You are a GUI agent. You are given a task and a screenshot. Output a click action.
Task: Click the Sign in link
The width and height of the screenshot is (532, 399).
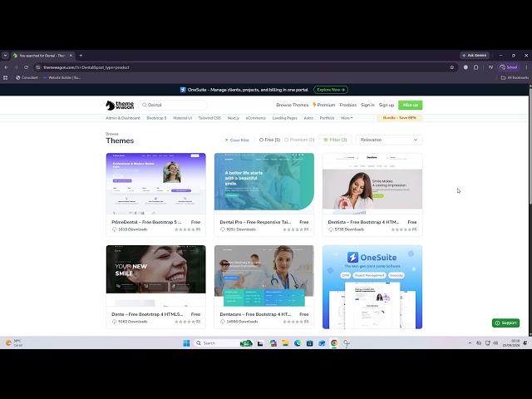pyautogui.click(x=367, y=106)
